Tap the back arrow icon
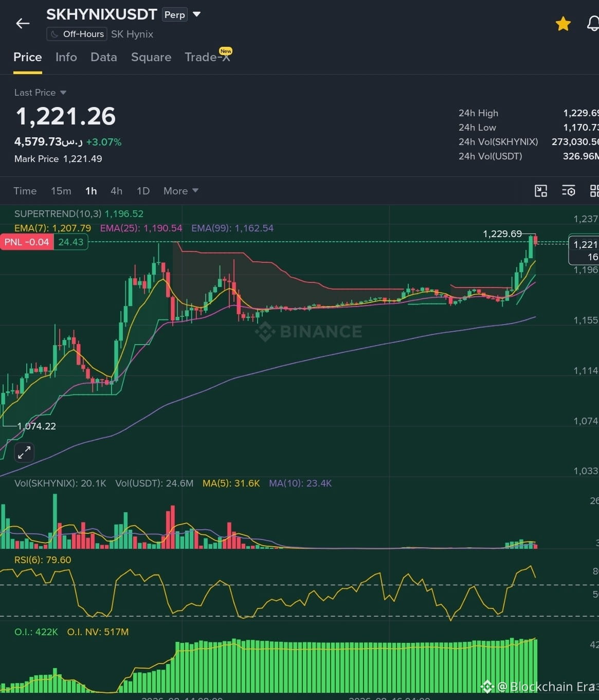This screenshot has width=599, height=700. point(23,23)
